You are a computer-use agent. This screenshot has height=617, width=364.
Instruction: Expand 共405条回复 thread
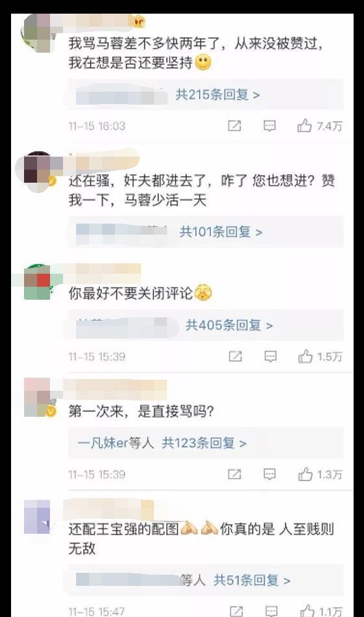tap(229, 325)
